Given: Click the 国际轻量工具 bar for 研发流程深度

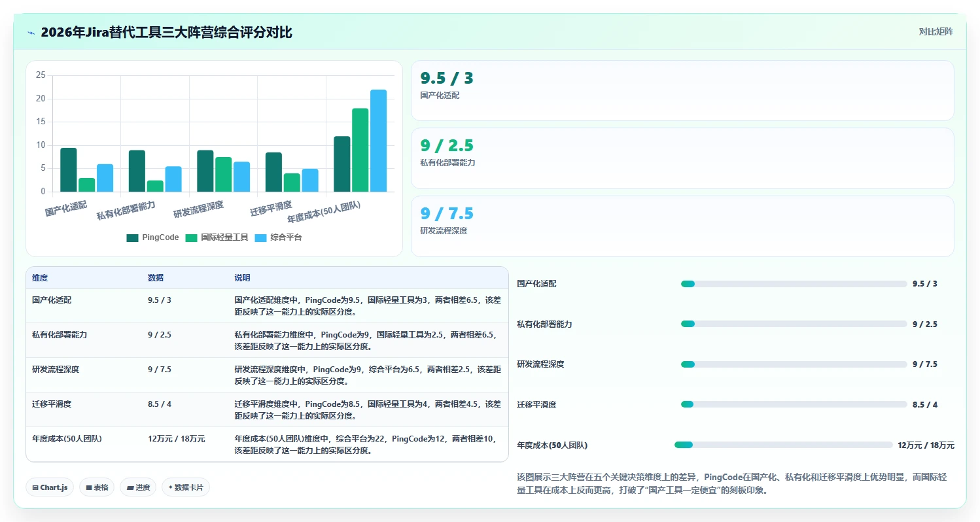Looking at the screenshot, I should tap(224, 175).
